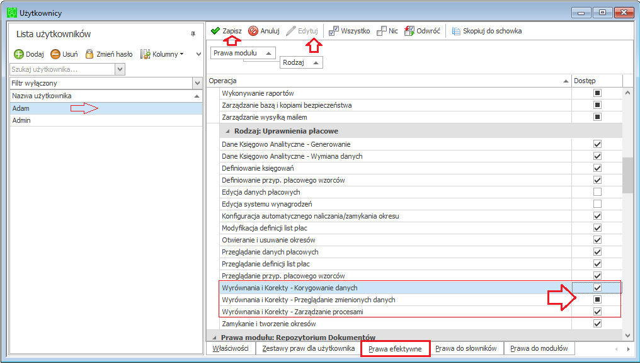Toggle access for Zarządzanie wysyłką mailem
The image size is (640, 364).
coord(597,117)
